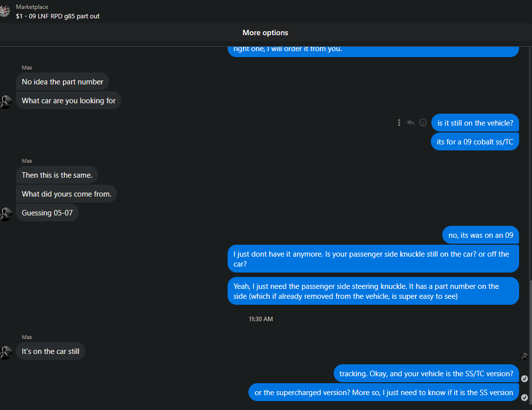Click the Marketplace listing thumbnail at top

(5, 11)
